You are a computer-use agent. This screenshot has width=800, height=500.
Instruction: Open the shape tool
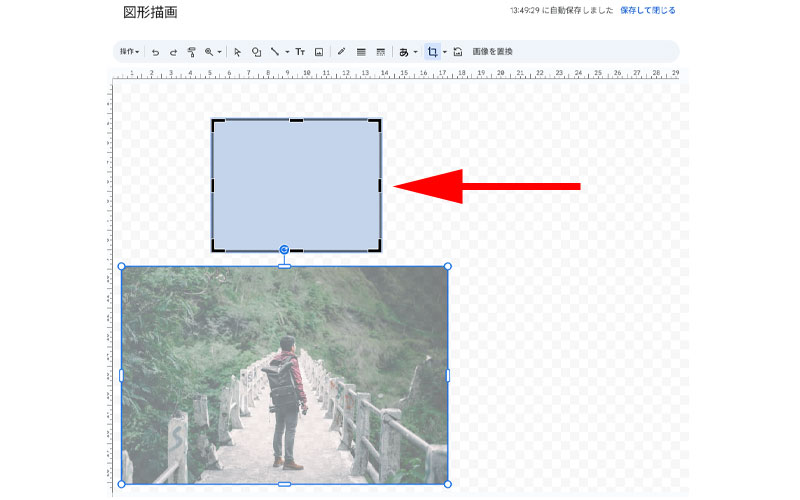click(x=256, y=52)
